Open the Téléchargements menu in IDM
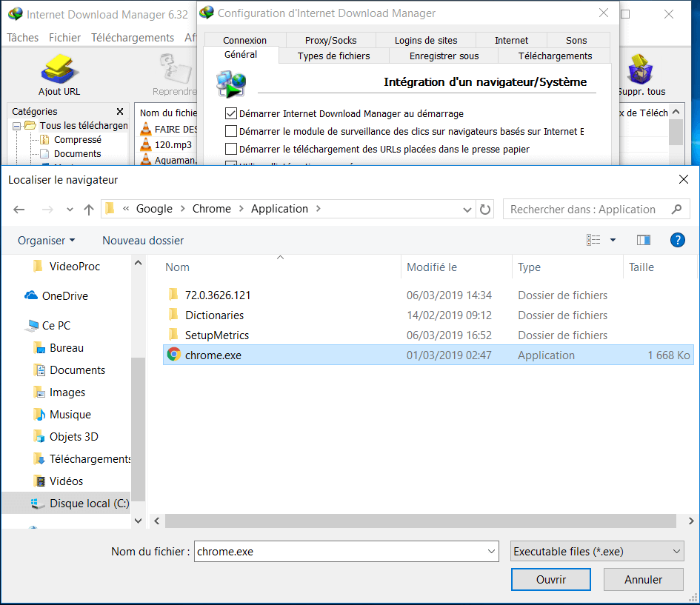The width and height of the screenshot is (700, 605). pyautogui.click(x=133, y=38)
